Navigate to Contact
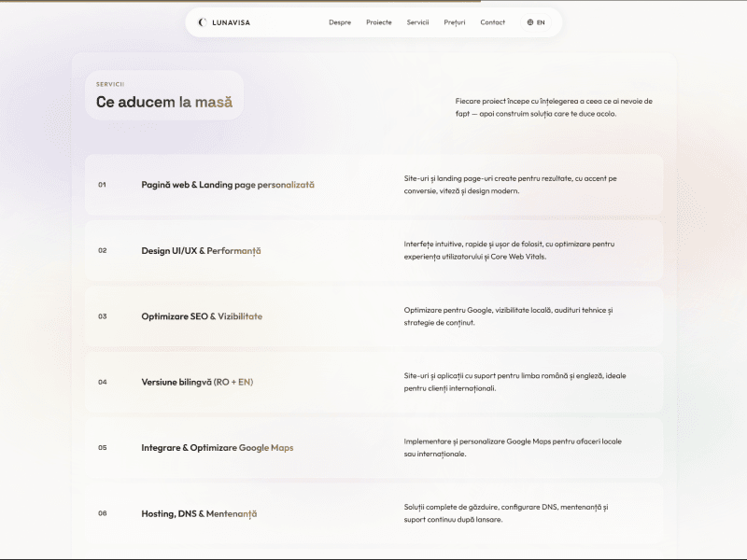Screen dimensions: 747x560 tap(493, 22)
